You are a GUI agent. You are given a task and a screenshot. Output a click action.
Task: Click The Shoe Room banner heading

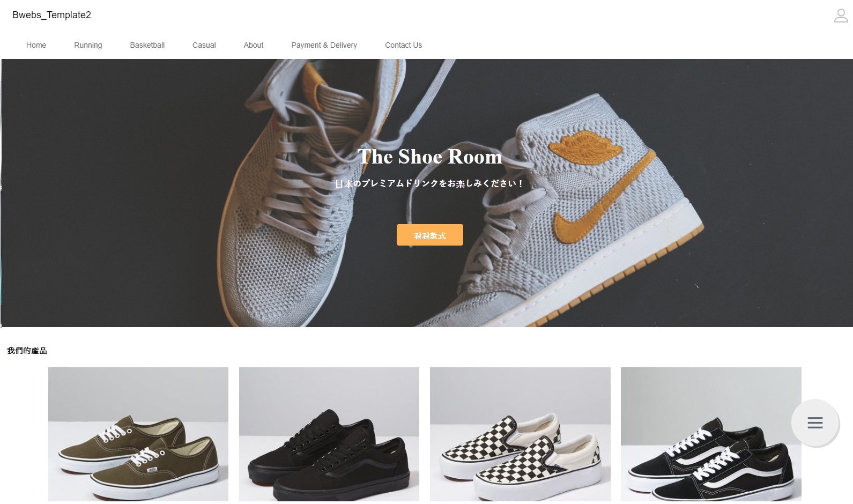tap(429, 157)
